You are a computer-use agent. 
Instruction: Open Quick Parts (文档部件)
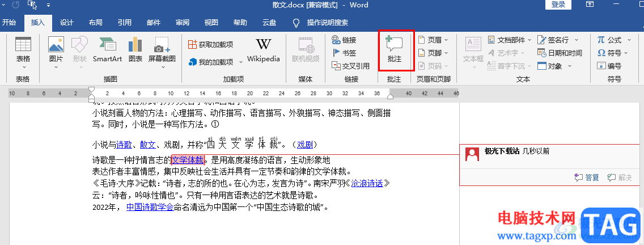coord(509,40)
